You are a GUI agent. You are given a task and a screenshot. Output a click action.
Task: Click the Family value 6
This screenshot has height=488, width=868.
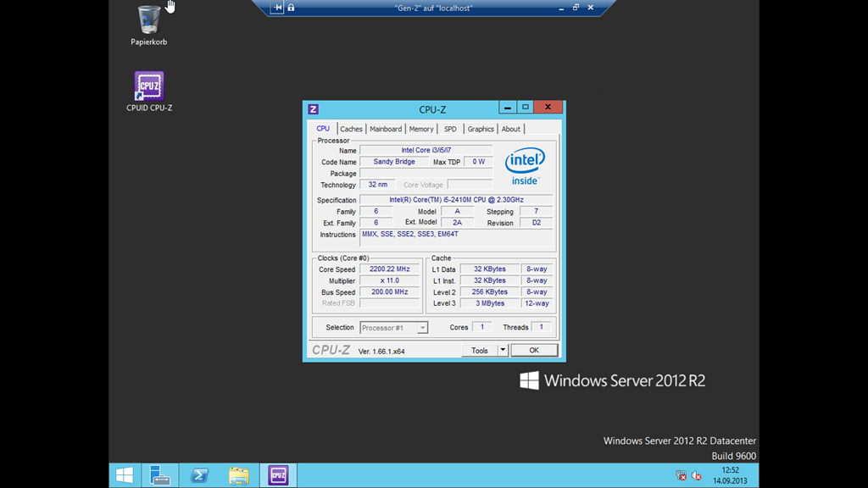(376, 211)
